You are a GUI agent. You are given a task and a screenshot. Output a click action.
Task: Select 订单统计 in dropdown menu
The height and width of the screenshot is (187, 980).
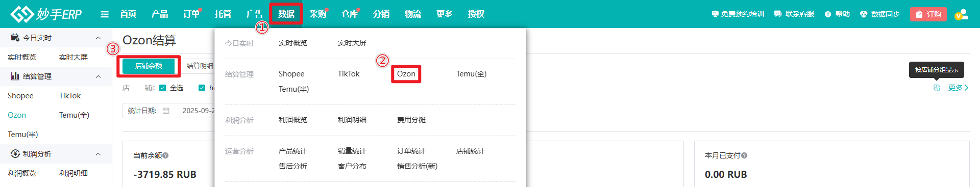(411, 151)
